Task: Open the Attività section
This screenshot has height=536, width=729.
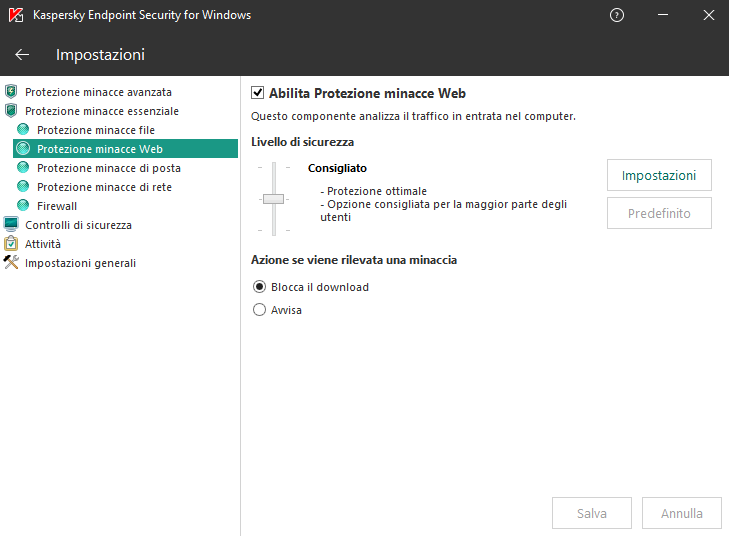Action: [43, 244]
